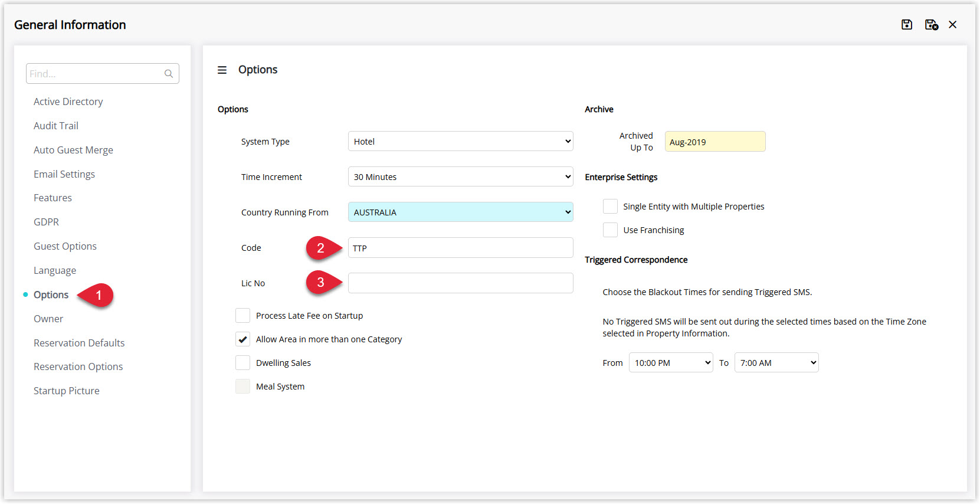Select Options in the sidebar

(x=51, y=294)
